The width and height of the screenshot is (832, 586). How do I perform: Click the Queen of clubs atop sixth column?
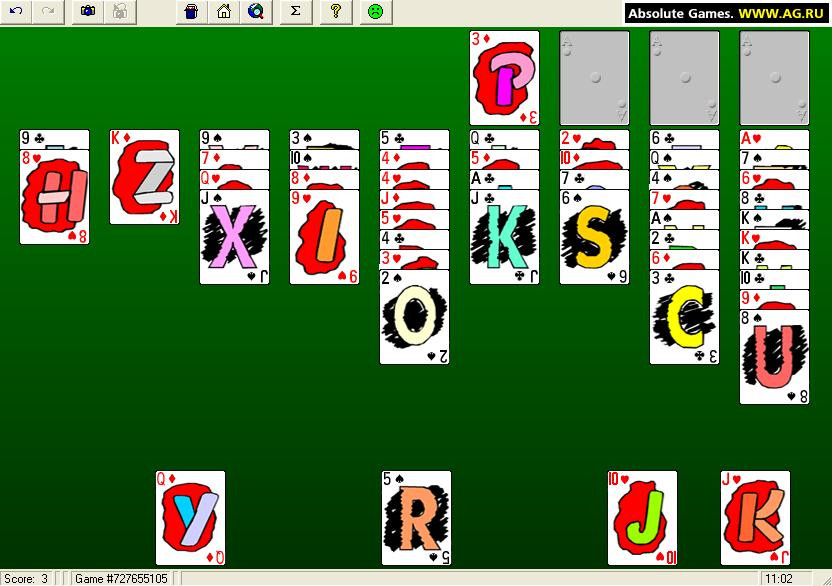504,140
